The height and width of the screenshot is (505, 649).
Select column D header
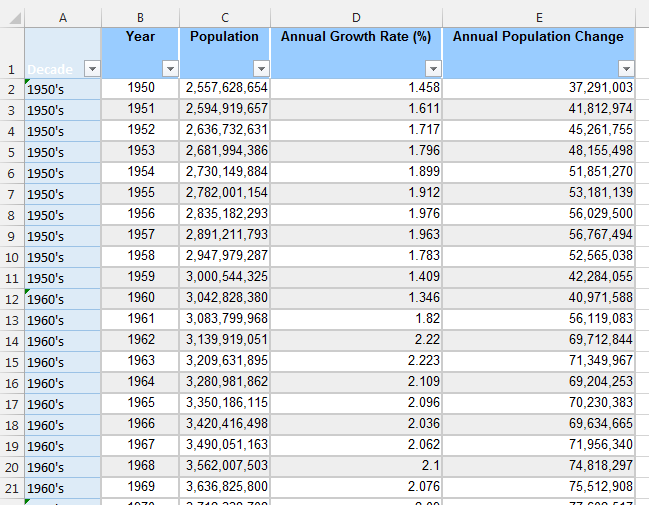tap(356, 18)
